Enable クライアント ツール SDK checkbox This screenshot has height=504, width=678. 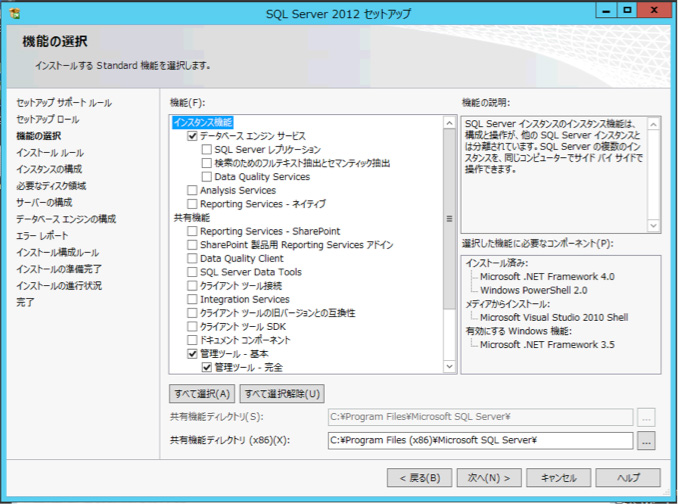pyautogui.click(x=192, y=327)
